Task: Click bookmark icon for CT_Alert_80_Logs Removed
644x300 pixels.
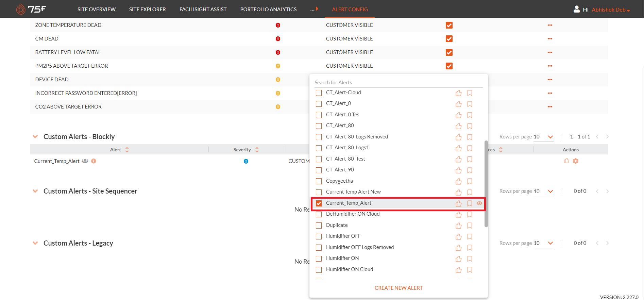Action: (x=470, y=137)
